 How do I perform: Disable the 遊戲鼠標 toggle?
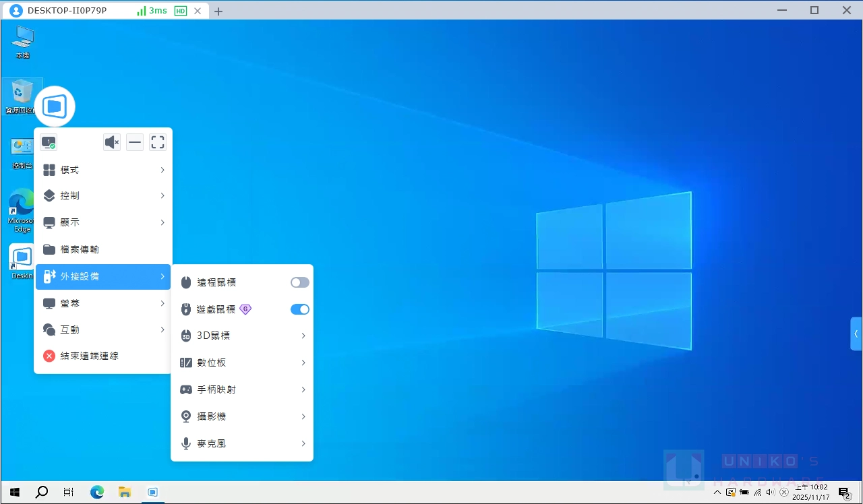point(299,309)
